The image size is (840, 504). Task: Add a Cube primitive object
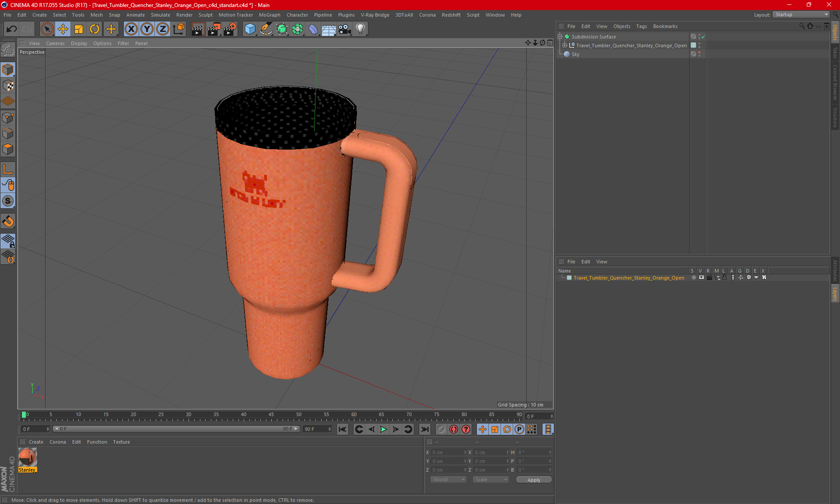tap(250, 29)
